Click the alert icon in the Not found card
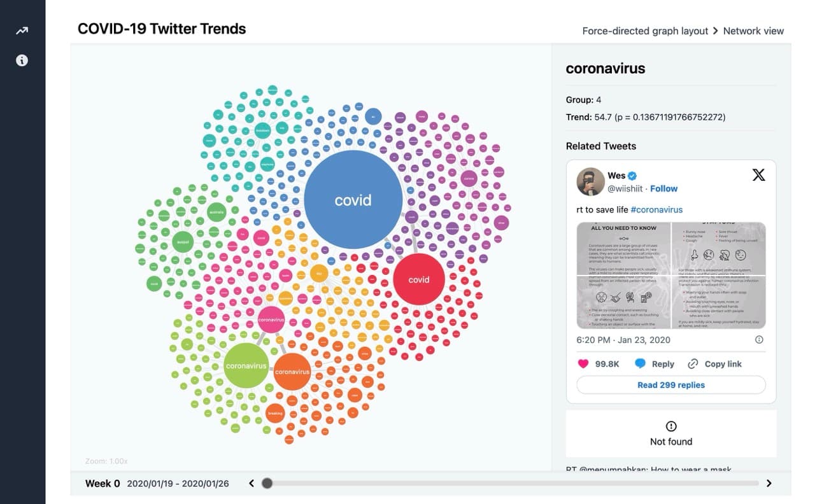Image resolution: width=815 pixels, height=504 pixels. pyautogui.click(x=670, y=426)
